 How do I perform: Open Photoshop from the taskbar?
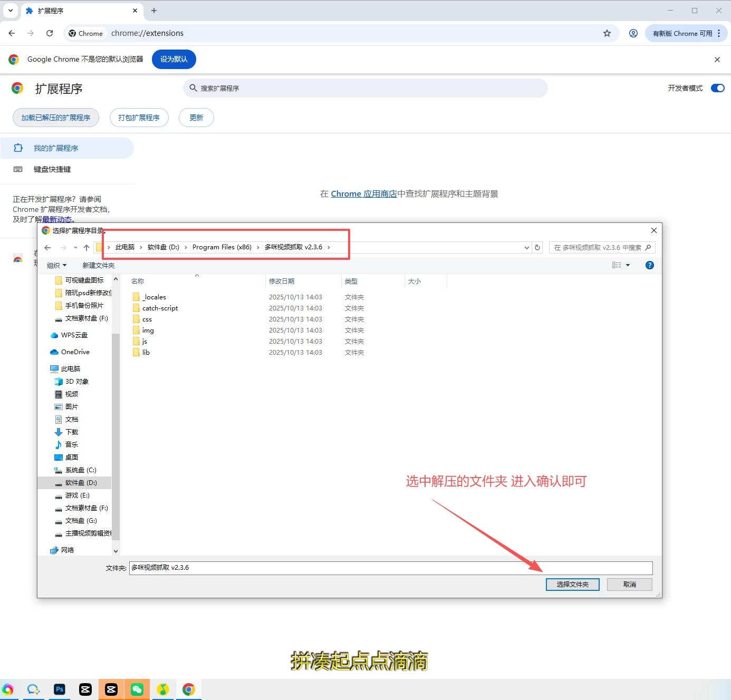[60, 689]
